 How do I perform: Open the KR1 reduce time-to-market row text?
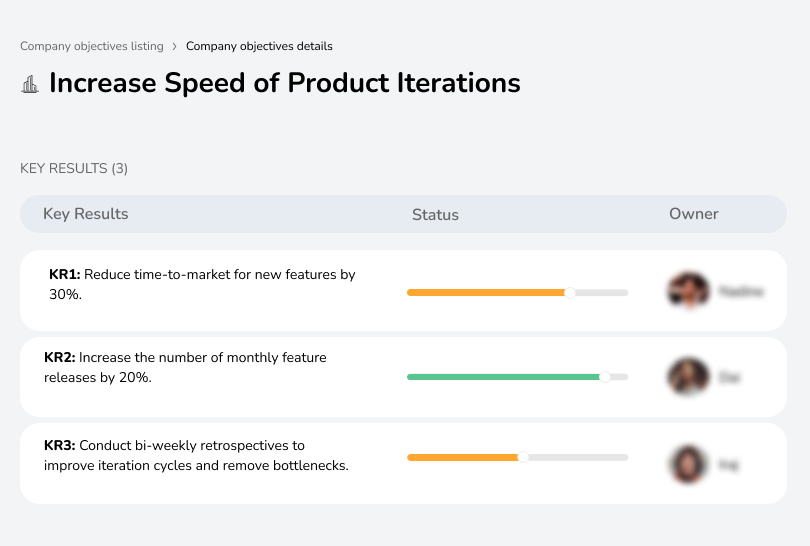click(x=202, y=284)
